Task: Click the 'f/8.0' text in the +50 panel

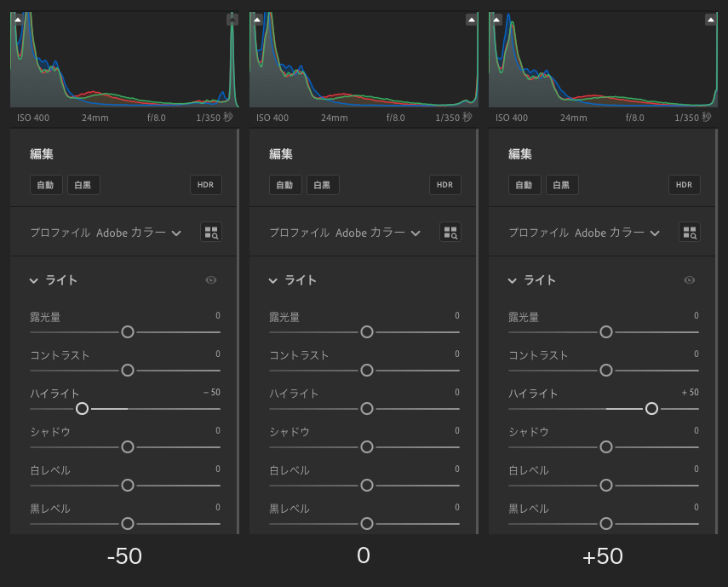Action: point(634,118)
